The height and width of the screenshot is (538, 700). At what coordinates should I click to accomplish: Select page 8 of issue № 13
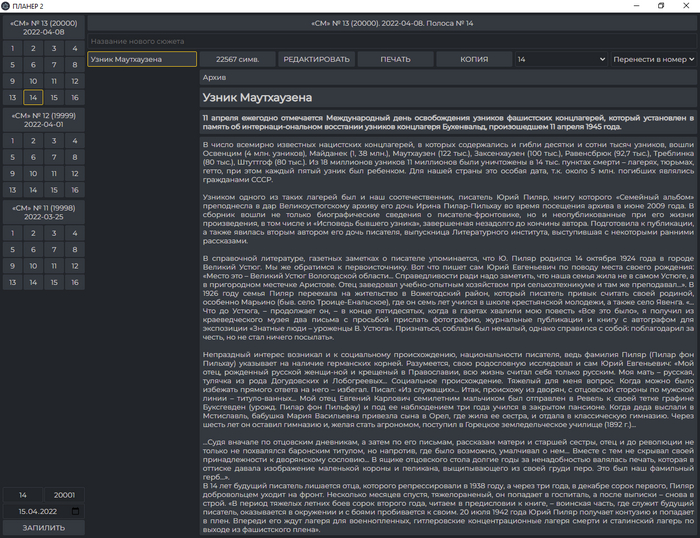[75, 65]
